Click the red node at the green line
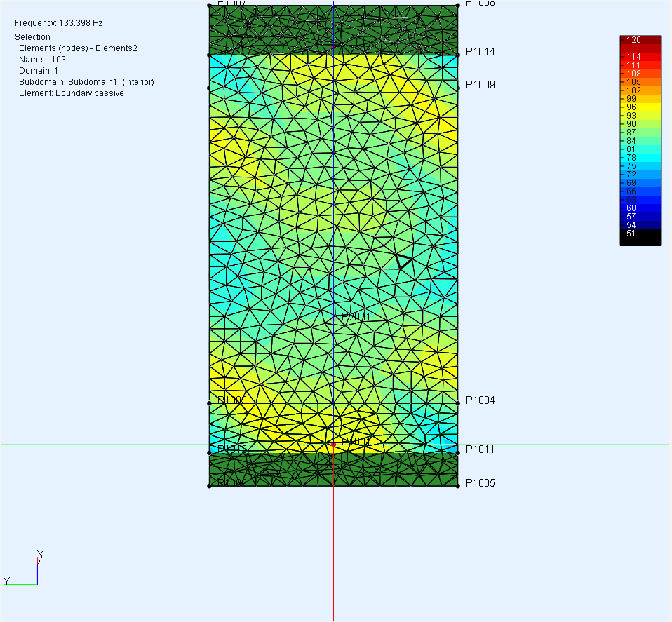This screenshot has width=672, height=622. 333,445
